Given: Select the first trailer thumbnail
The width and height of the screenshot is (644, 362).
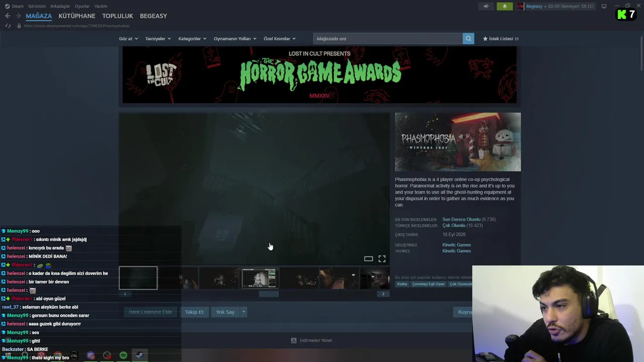Looking at the screenshot, I should [x=138, y=278].
